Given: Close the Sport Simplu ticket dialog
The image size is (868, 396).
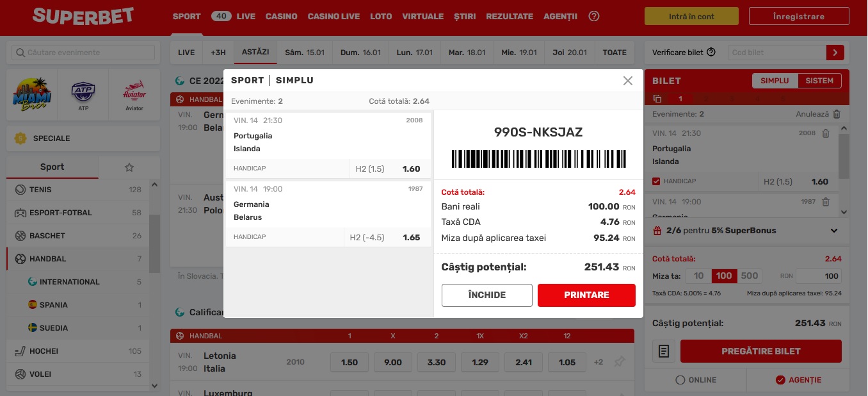Looking at the screenshot, I should (628, 81).
